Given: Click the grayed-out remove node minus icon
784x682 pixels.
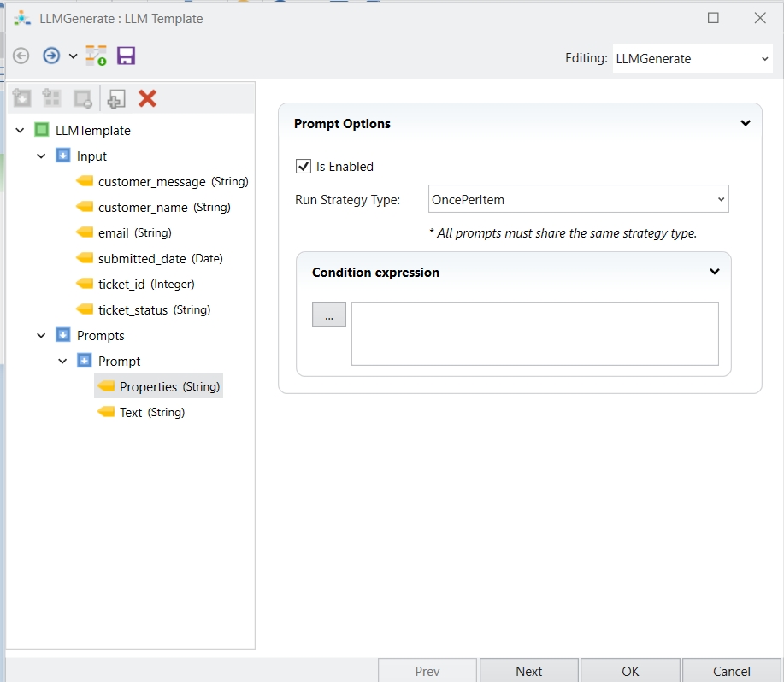Looking at the screenshot, I should pos(83,98).
